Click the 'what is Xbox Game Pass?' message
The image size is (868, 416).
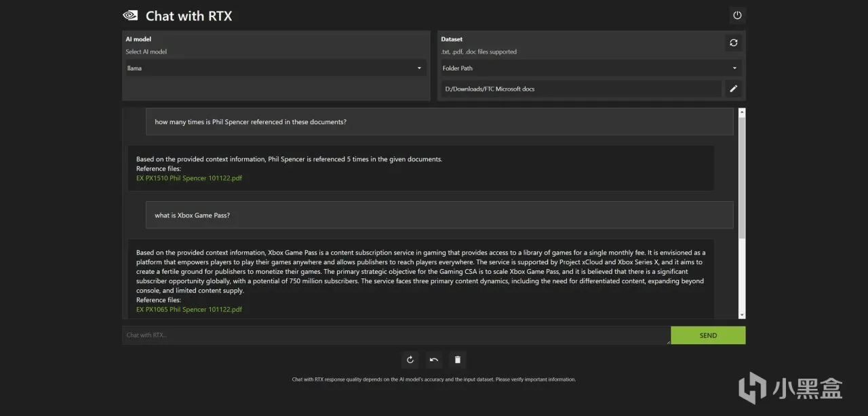[x=439, y=215]
